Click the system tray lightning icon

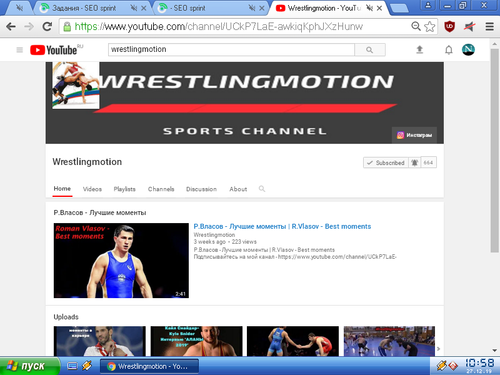point(441,366)
